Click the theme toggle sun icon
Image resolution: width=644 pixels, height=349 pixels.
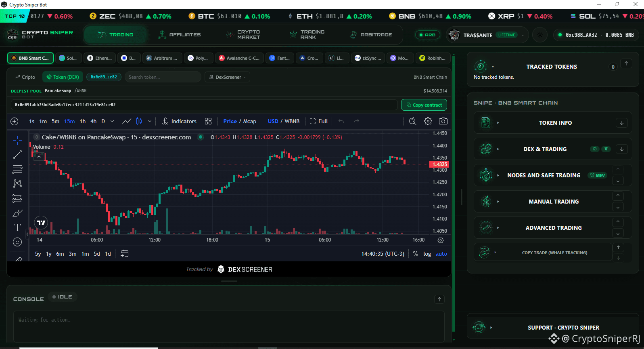pos(540,35)
